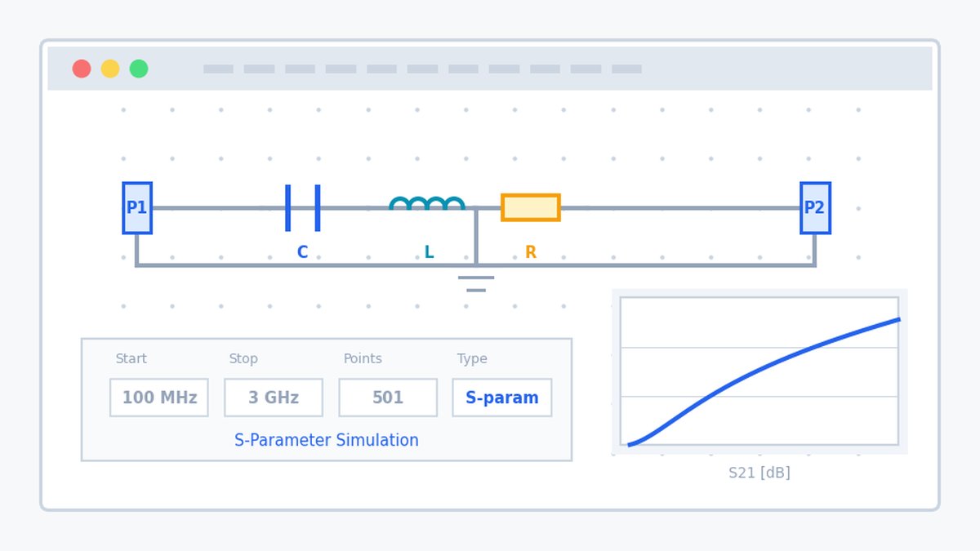Click the Points field showing 501
The width and height of the screenshot is (980, 551).
[388, 398]
